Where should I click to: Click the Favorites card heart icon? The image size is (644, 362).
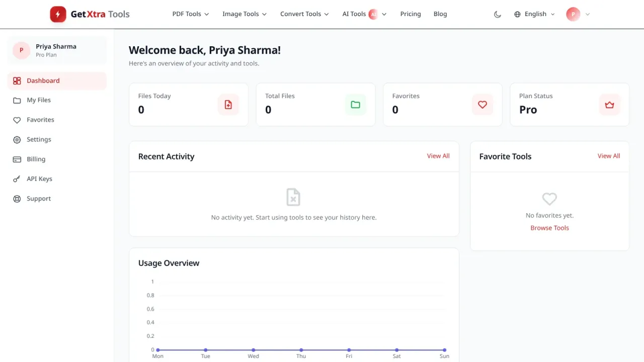[482, 105]
